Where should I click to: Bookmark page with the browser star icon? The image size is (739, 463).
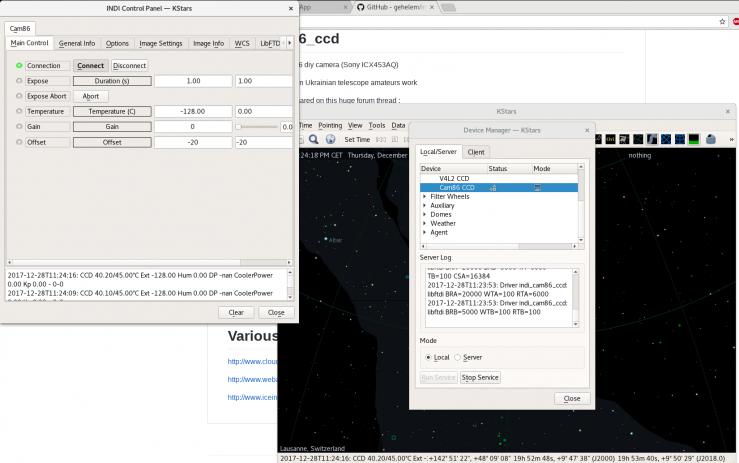722,21
